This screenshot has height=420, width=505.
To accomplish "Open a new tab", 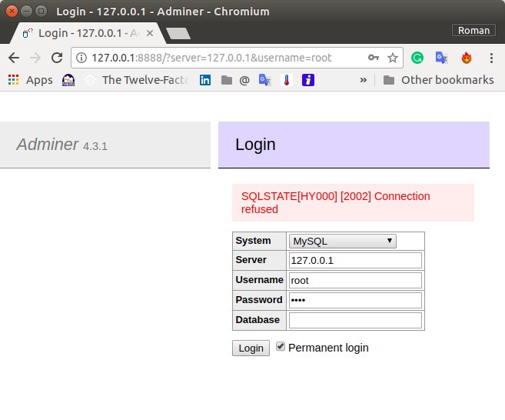I will point(178,33).
